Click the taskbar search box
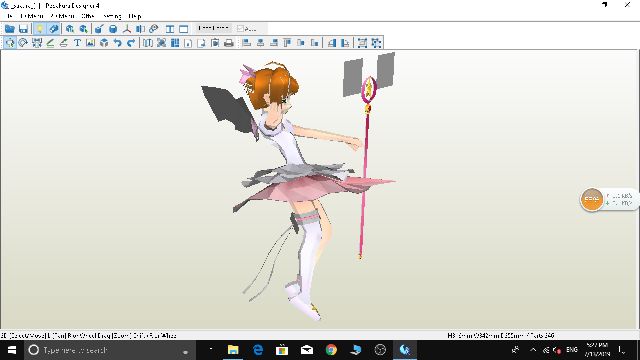 110,350
